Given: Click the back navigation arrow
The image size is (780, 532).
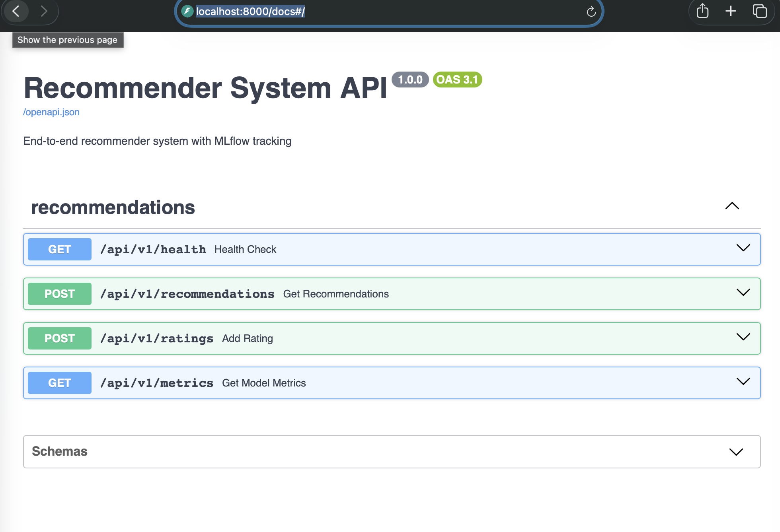Looking at the screenshot, I should [16, 11].
